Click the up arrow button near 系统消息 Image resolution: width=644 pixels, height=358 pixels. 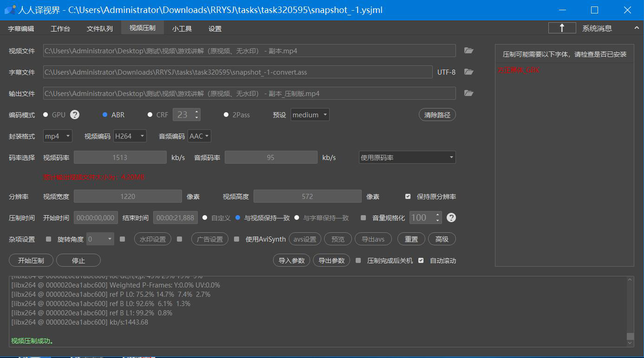pos(562,28)
